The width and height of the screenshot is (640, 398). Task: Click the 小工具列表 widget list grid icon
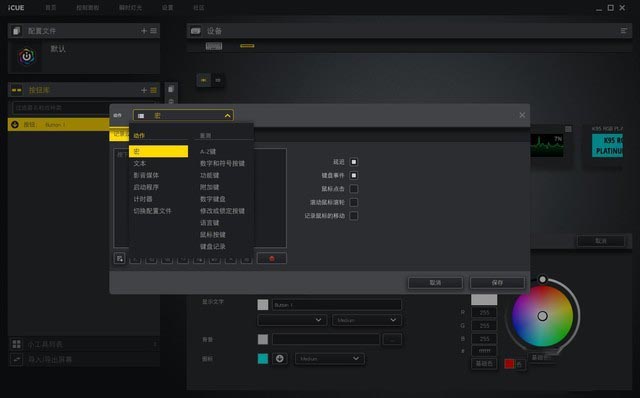click(x=17, y=344)
